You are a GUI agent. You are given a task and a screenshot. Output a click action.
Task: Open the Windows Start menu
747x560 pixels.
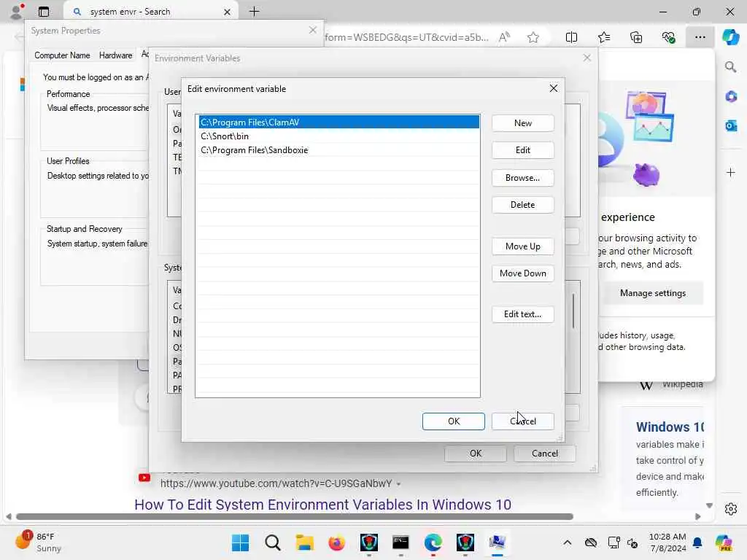point(240,542)
